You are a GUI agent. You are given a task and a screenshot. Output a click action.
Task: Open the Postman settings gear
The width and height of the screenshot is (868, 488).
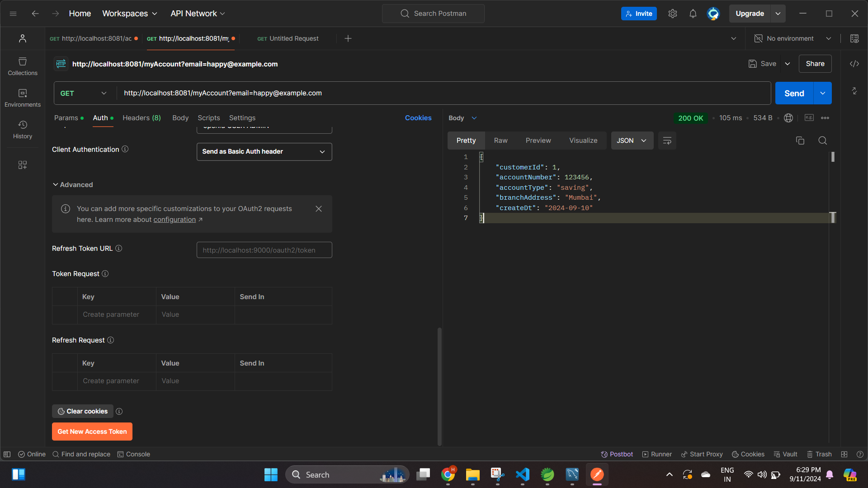[673, 14]
